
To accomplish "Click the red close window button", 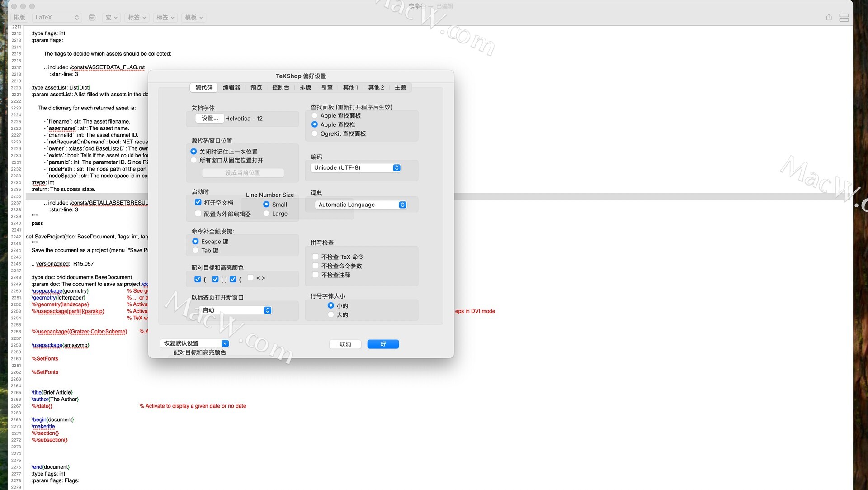I will click(x=14, y=6).
